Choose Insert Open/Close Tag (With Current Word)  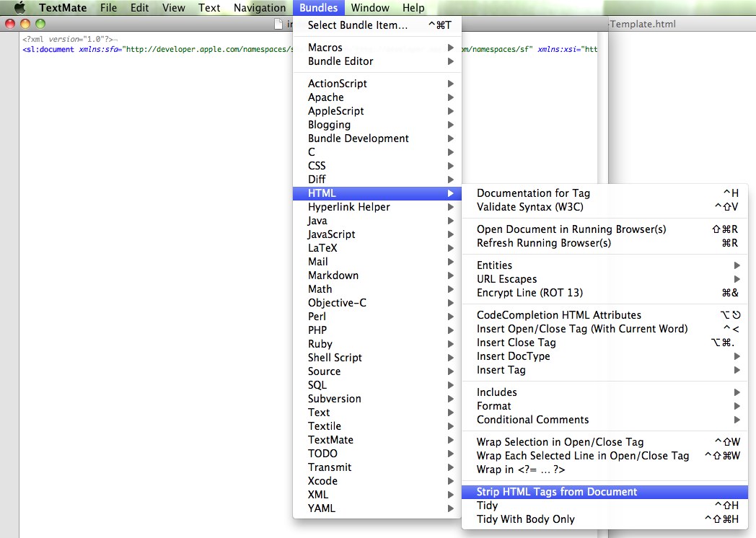[x=605, y=329]
